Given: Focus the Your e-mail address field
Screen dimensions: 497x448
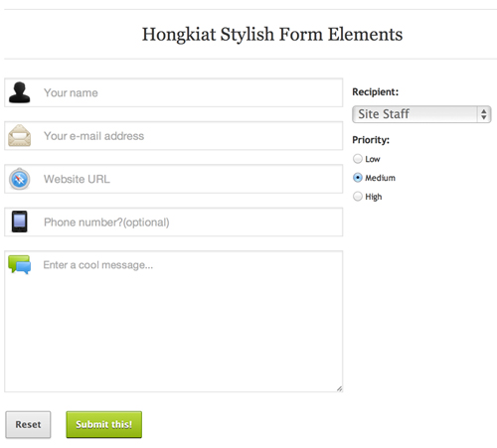Looking at the screenshot, I should tap(173, 136).
